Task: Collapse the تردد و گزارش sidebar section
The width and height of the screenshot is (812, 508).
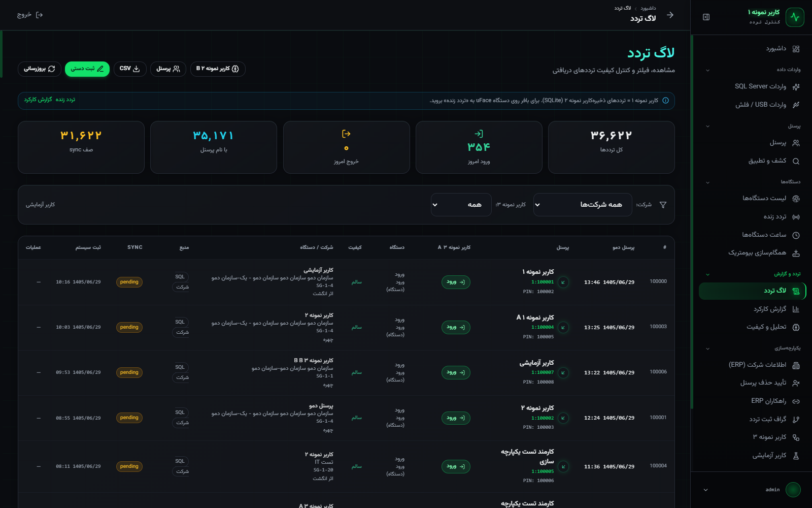Action: [x=707, y=274]
